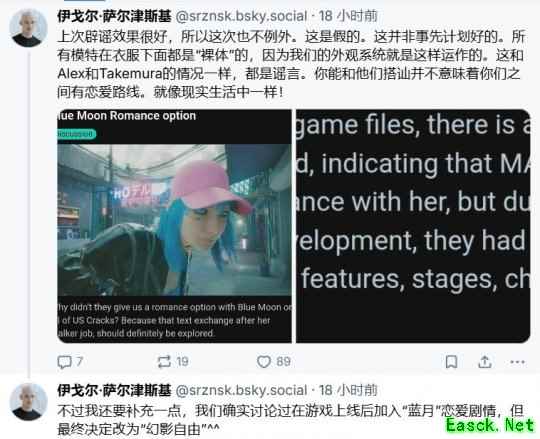Open the three-dot more options menu
This screenshot has height=439, width=540.
[517, 362]
